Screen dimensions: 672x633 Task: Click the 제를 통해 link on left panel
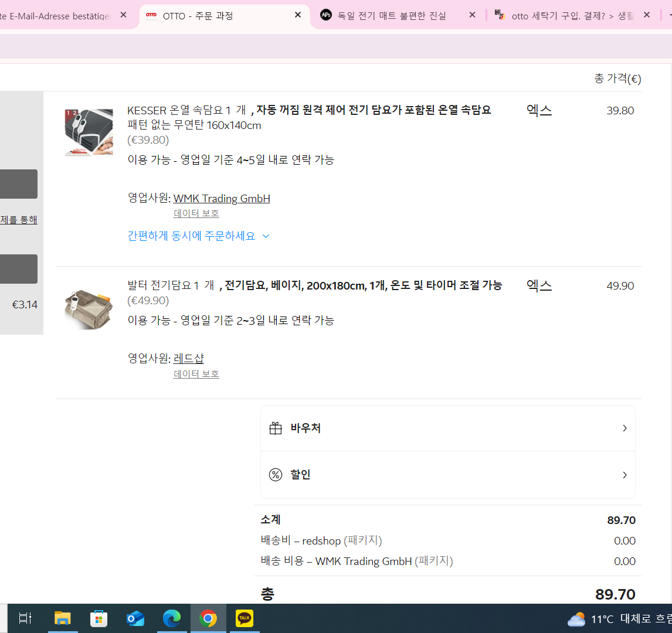click(x=19, y=220)
